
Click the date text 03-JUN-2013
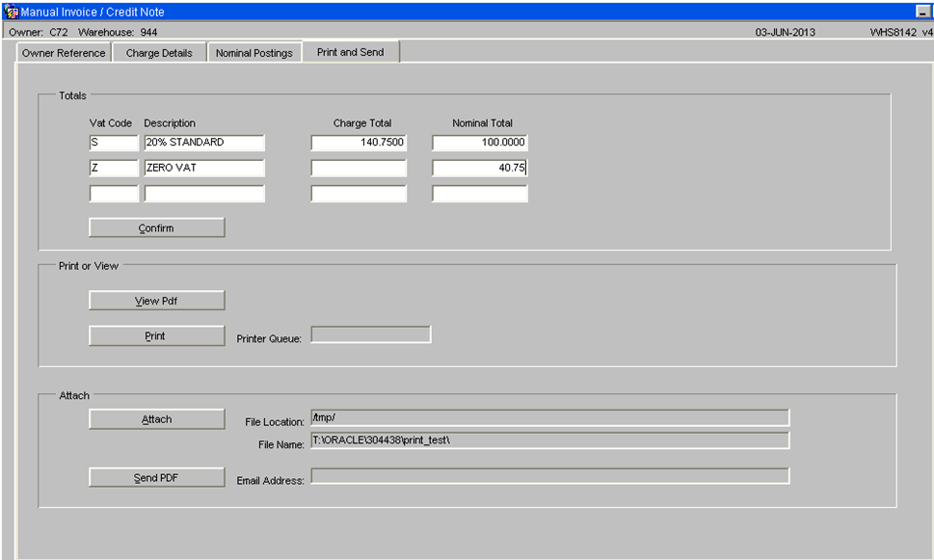[786, 32]
